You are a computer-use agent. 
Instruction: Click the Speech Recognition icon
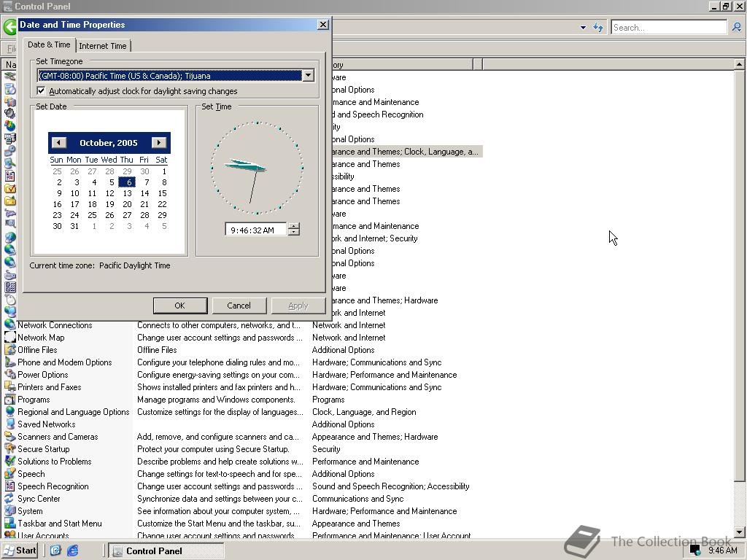9,486
